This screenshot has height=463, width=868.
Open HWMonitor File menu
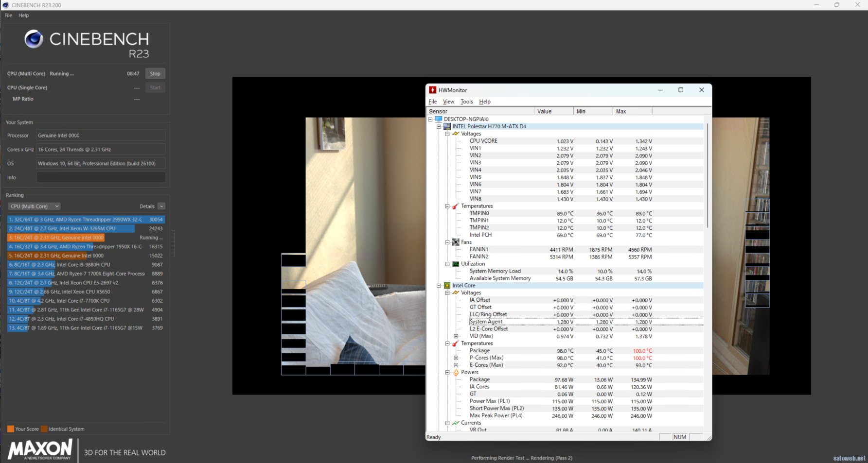pyautogui.click(x=433, y=102)
